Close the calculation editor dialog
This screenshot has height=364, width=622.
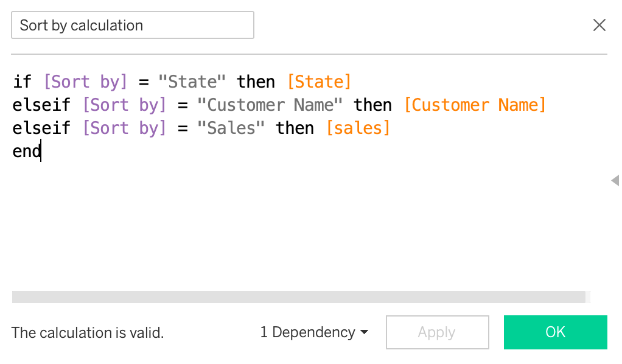(x=599, y=25)
